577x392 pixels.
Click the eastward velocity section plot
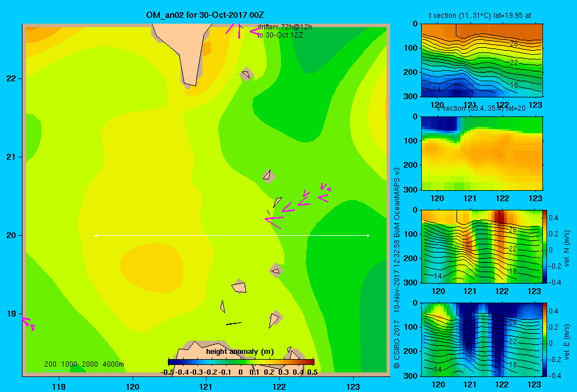tap(482, 340)
